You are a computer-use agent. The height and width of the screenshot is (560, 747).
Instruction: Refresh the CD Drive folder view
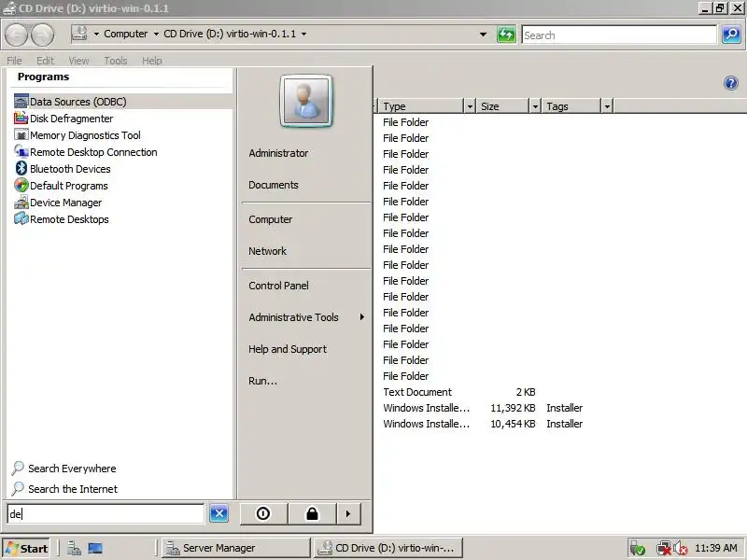pos(506,35)
